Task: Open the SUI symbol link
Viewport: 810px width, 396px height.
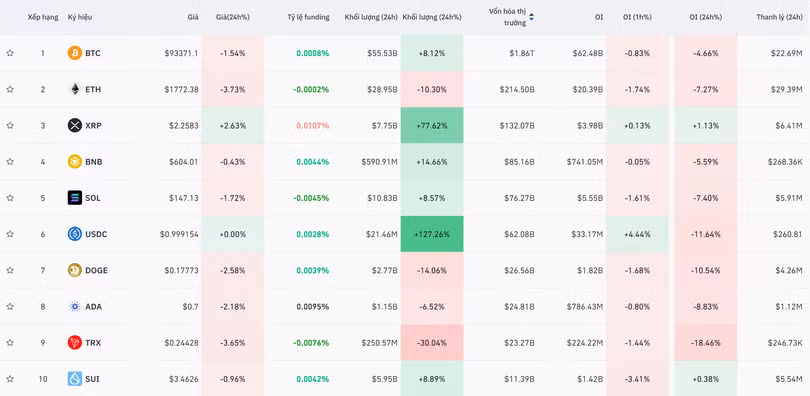Action: pyautogui.click(x=92, y=379)
